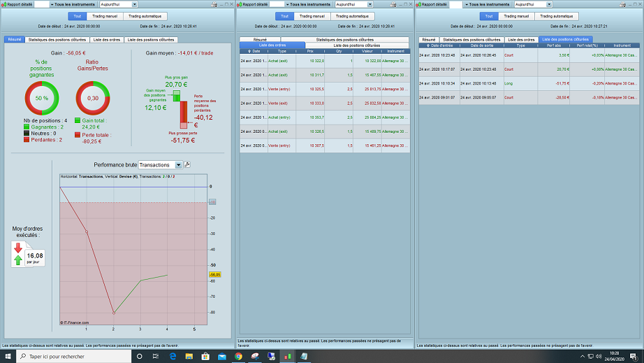Open Liste des positions clôturées, left window
Screen dimensions: 644x363
coord(151,40)
